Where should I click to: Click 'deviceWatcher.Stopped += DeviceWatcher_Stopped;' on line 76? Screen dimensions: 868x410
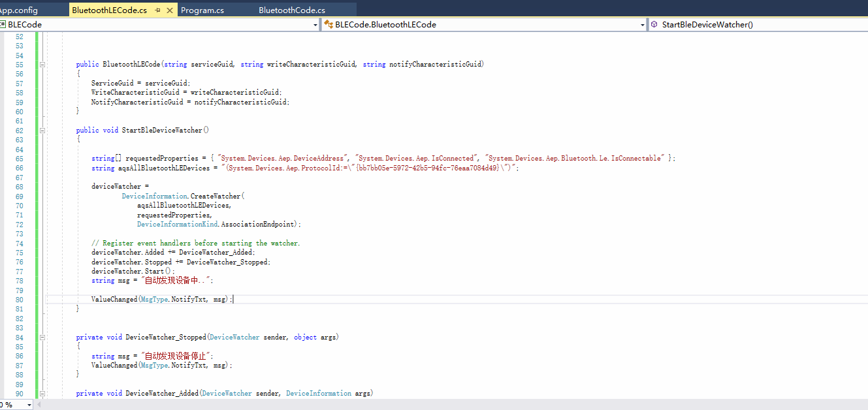coord(181,262)
